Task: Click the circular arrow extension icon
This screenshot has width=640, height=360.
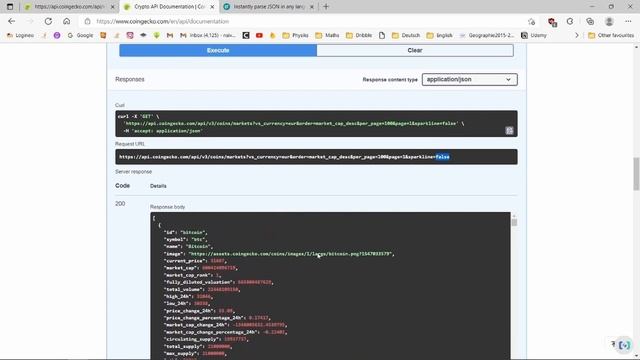Action: tap(570, 21)
